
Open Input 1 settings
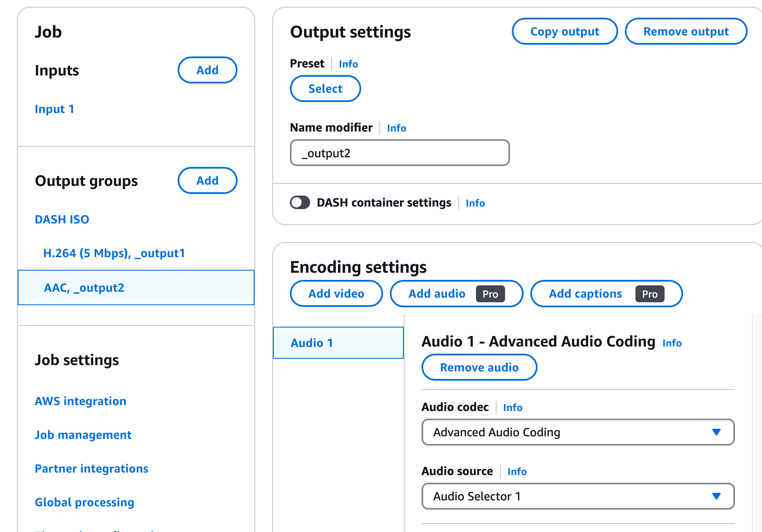click(x=54, y=109)
